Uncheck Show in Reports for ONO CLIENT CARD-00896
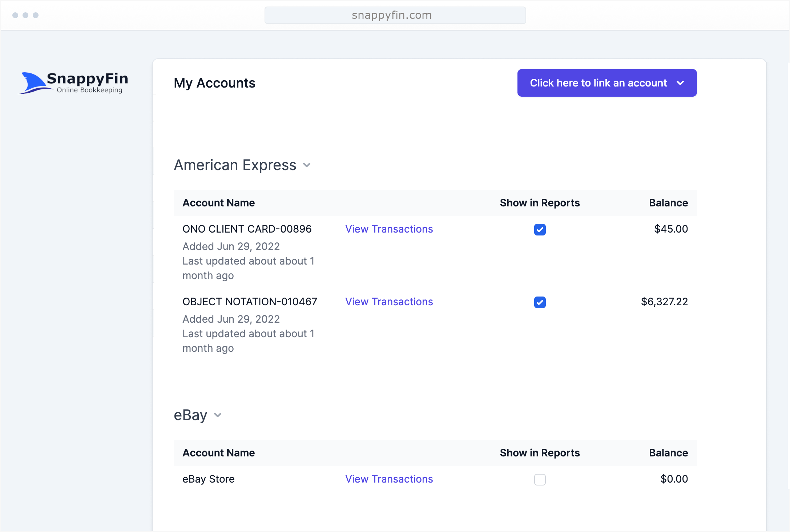This screenshot has width=790, height=532. pyautogui.click(x=540, y=230)
